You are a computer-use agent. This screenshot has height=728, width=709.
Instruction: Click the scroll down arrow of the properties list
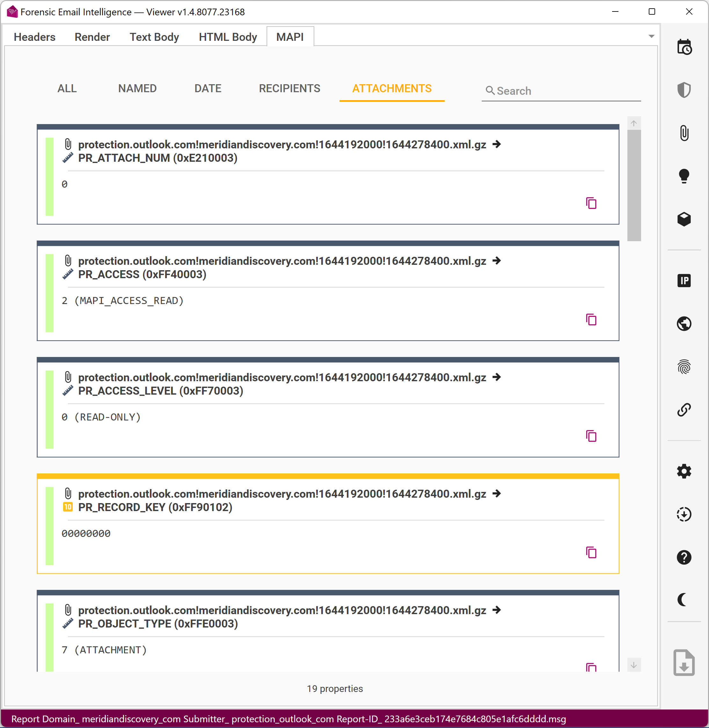pos(633,665)
